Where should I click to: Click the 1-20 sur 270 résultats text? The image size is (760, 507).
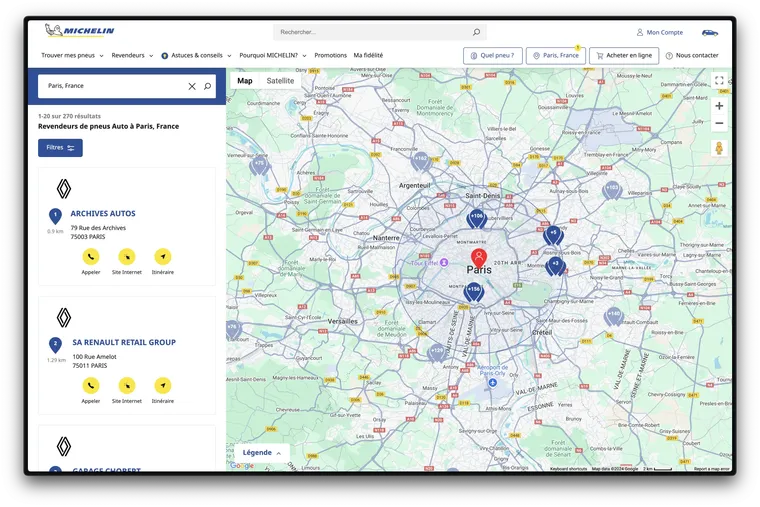tap(69, 116)
